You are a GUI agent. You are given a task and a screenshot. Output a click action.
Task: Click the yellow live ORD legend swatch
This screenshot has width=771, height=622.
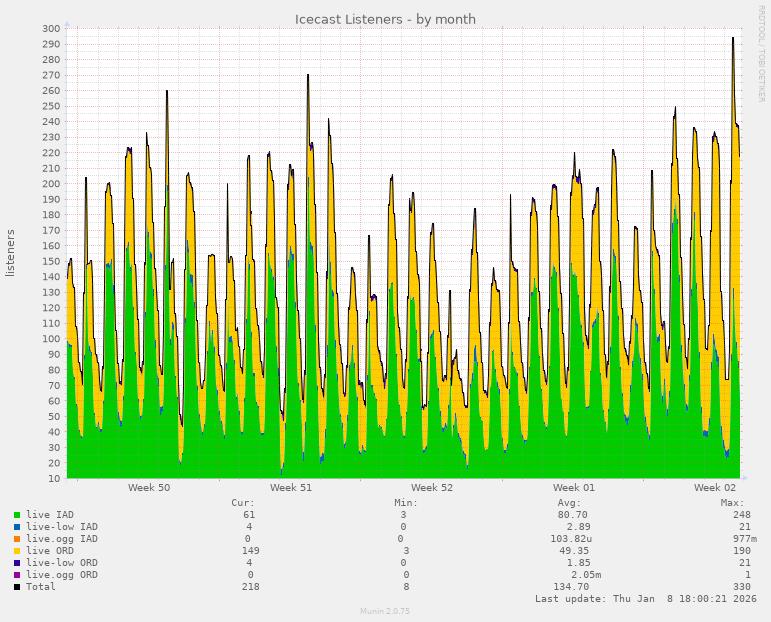[x=17, y=551]
